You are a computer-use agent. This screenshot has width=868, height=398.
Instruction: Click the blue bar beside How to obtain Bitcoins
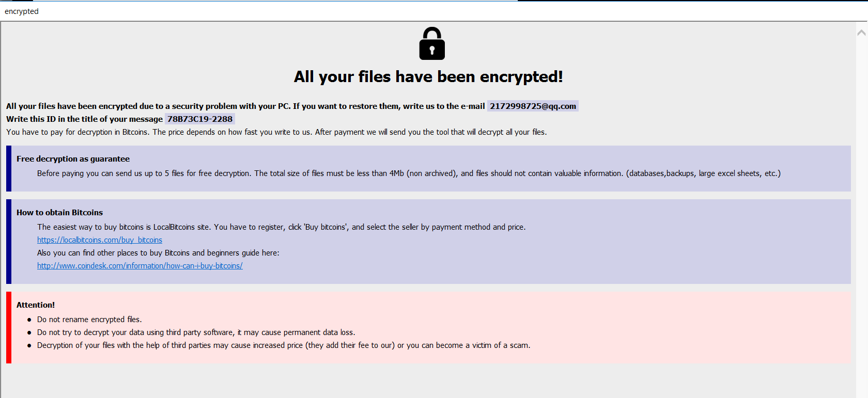9,242
